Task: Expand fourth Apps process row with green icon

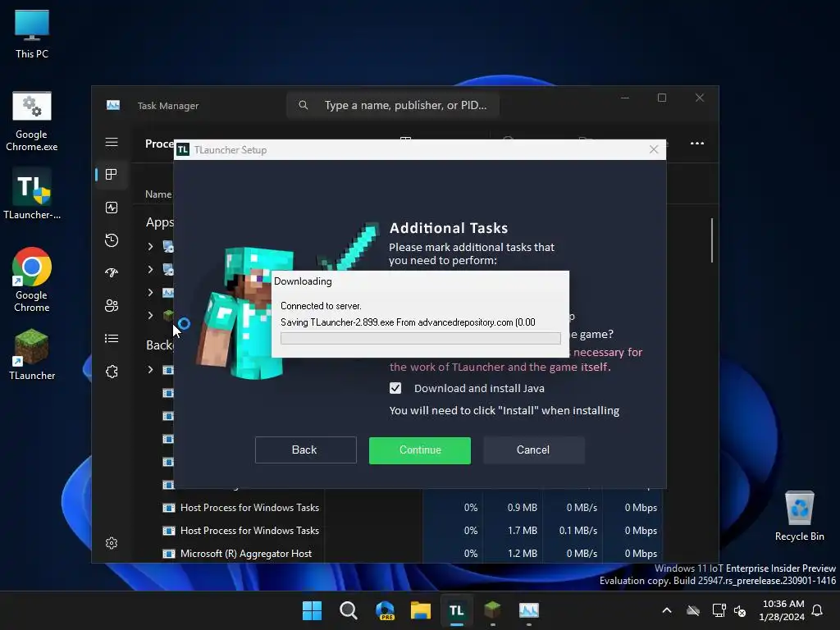Action: [x=151, y=316]
